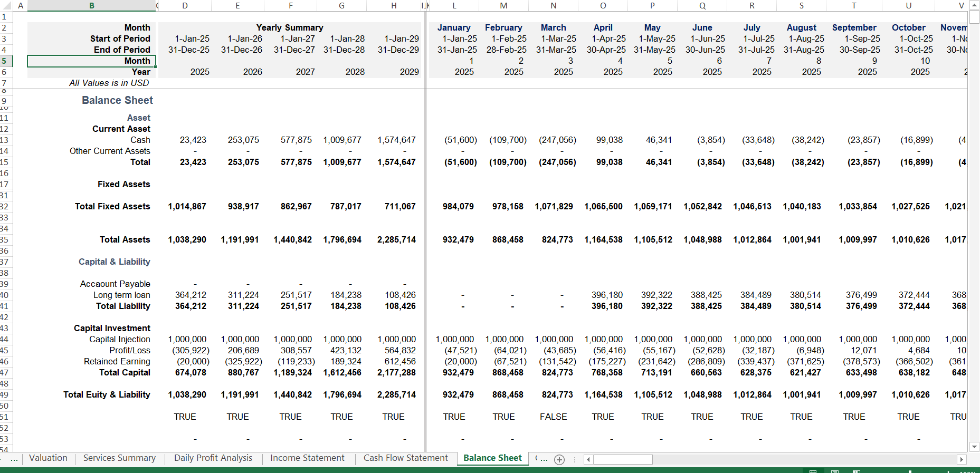Screen dimensions: 980x473
Task: Add a new sheet with the plus icon
Action: point(559,459)
